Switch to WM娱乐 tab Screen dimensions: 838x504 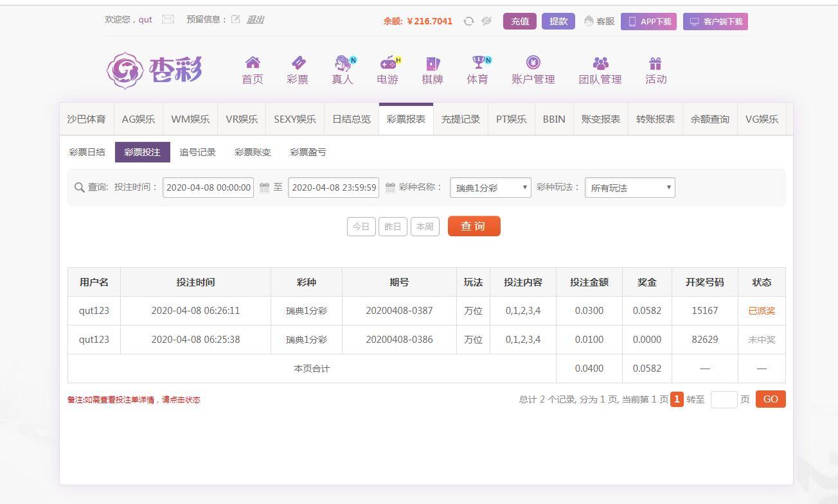click(190, 119)
